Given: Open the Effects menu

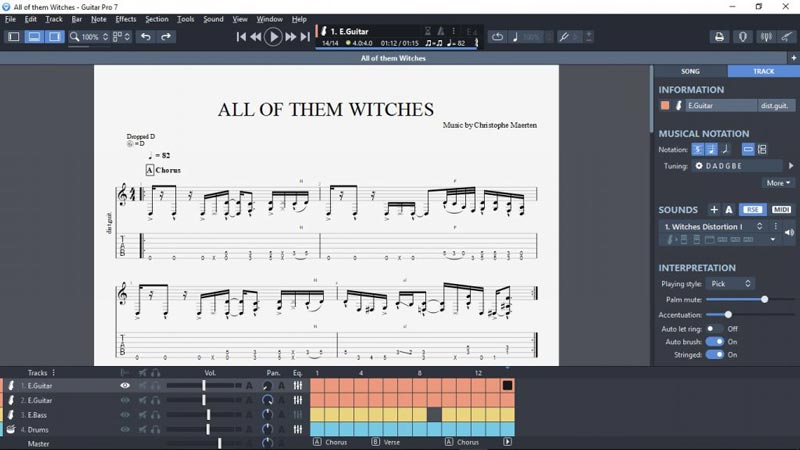Looking at the screenshot, I should (126, 19).
